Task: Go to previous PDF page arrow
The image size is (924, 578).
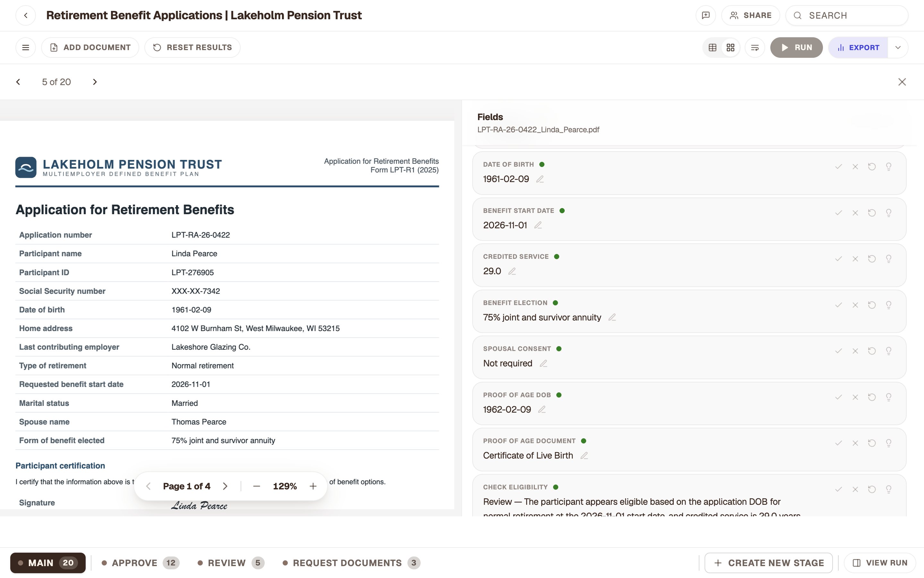Action: click(x=149, y=486)
